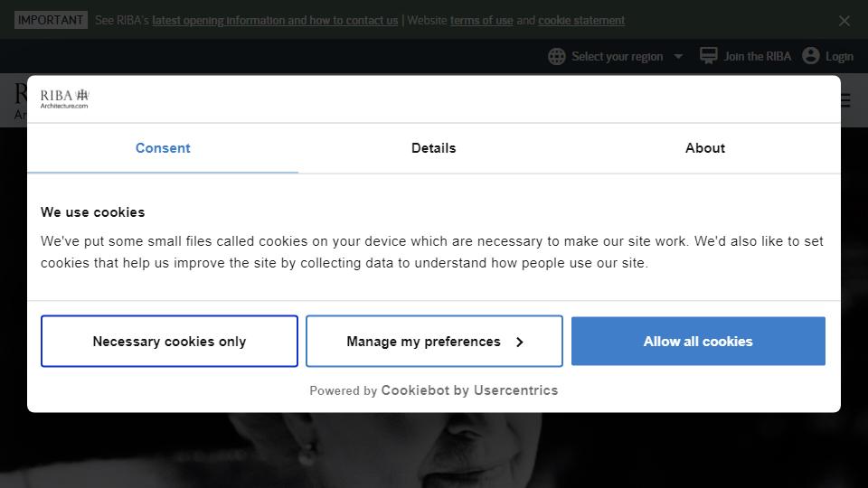Open latest opening information and contact link
Image resolution: width=868 pixels, height=488 pixels.
tap(275, 21)
